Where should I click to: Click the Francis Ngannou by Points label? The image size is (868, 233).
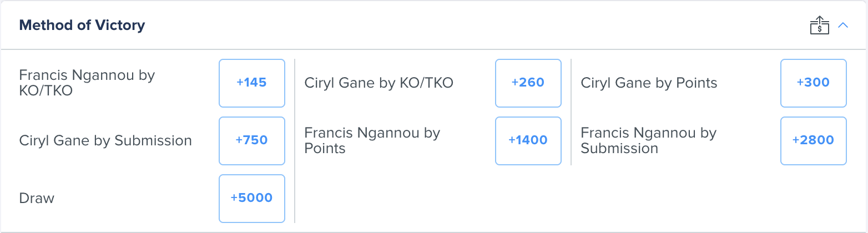click(372, 141)
